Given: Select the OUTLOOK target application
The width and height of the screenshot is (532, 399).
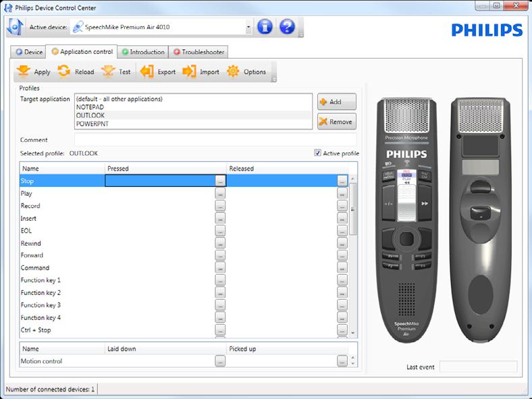Looking at the screenshot, I should coord(193,115).
